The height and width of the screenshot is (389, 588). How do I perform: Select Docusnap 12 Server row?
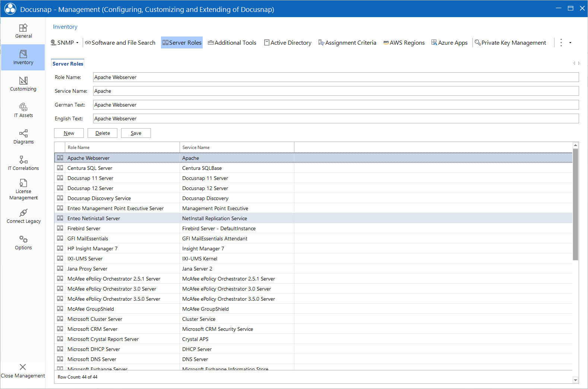click(x=313, y=188)
